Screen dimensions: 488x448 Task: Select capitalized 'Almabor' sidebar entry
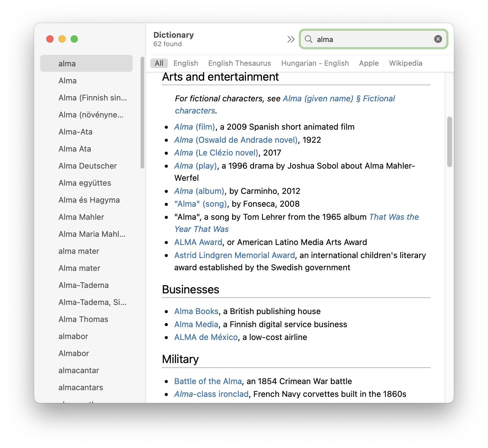[86, 353]
